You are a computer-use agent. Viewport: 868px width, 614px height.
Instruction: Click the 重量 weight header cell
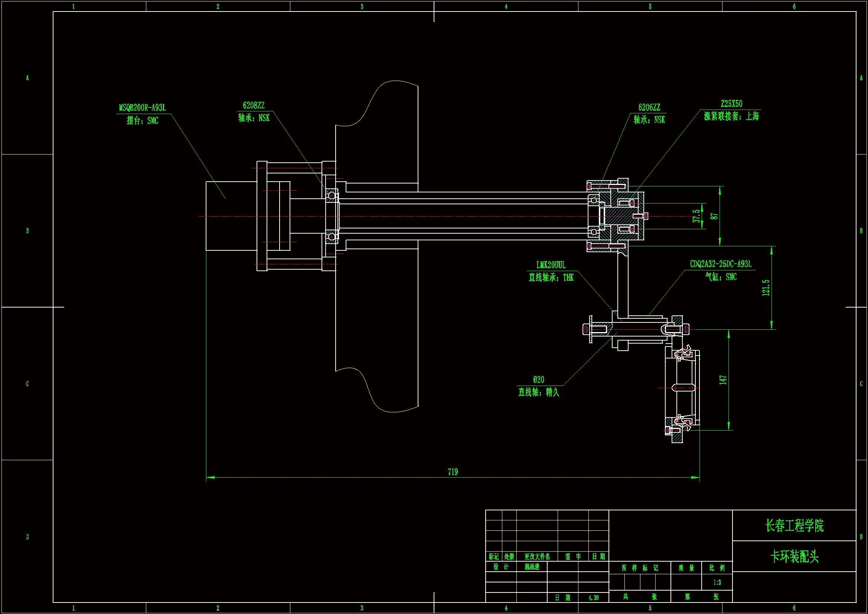click(686, 568)
